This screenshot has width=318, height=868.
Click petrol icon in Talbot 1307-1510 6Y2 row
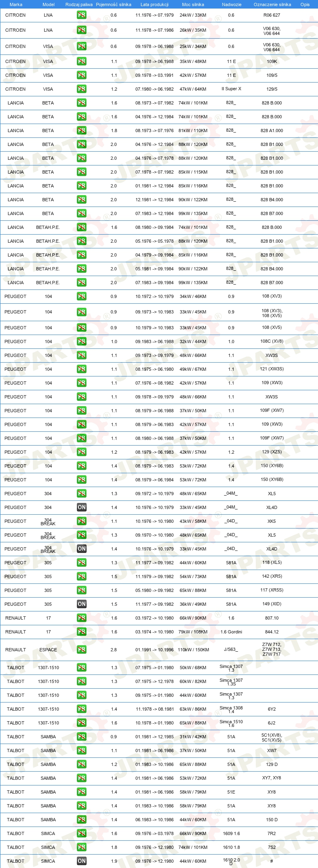[x=81, y=709]
